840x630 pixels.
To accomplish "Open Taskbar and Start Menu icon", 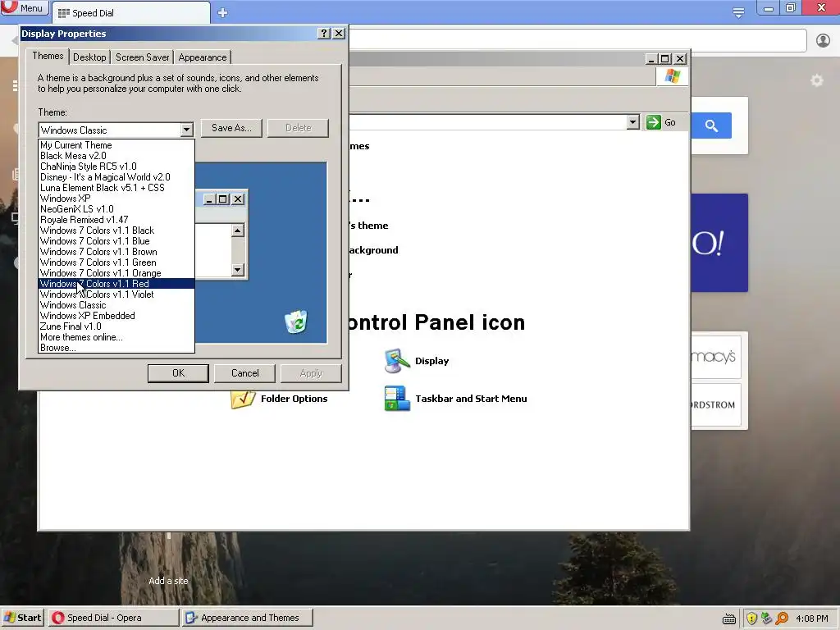I will [456, 399].
